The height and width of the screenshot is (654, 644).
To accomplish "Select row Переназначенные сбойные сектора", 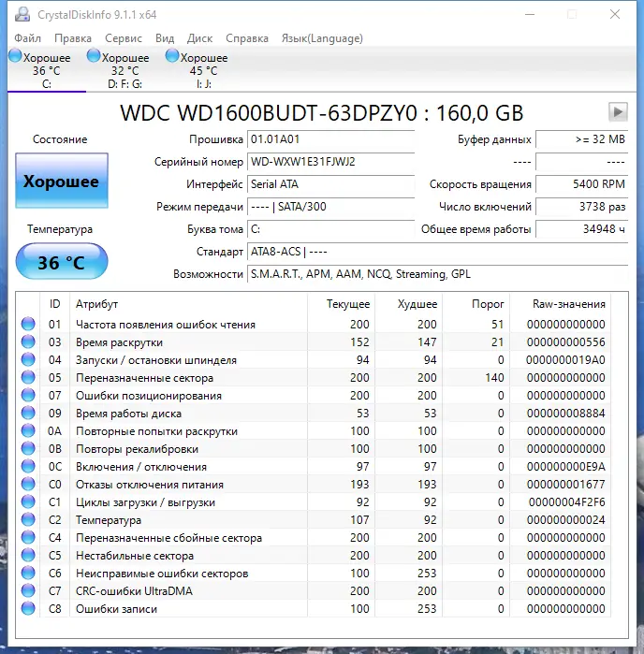I will click(314, 538).
